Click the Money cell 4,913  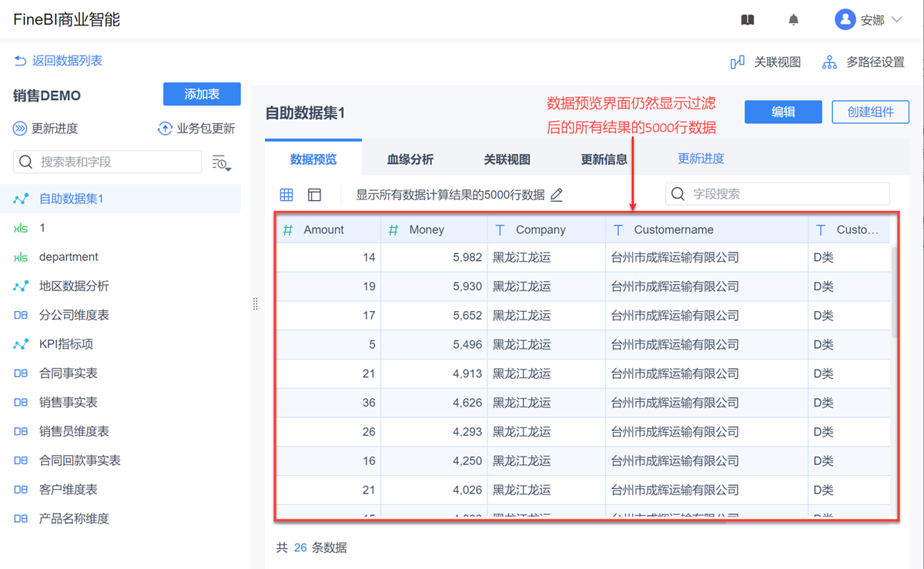pyautogui.click(x=434, y=373)
